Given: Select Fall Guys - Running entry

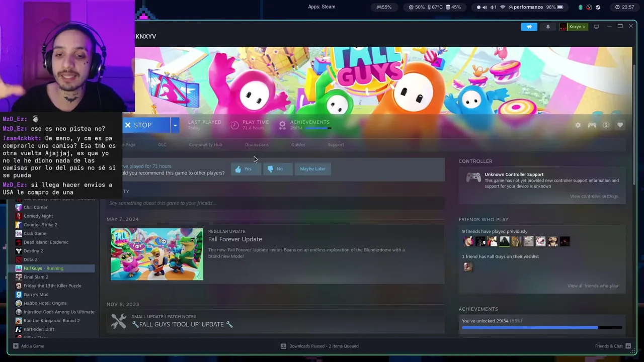Looking at the screenshot, I should [51, 268].
